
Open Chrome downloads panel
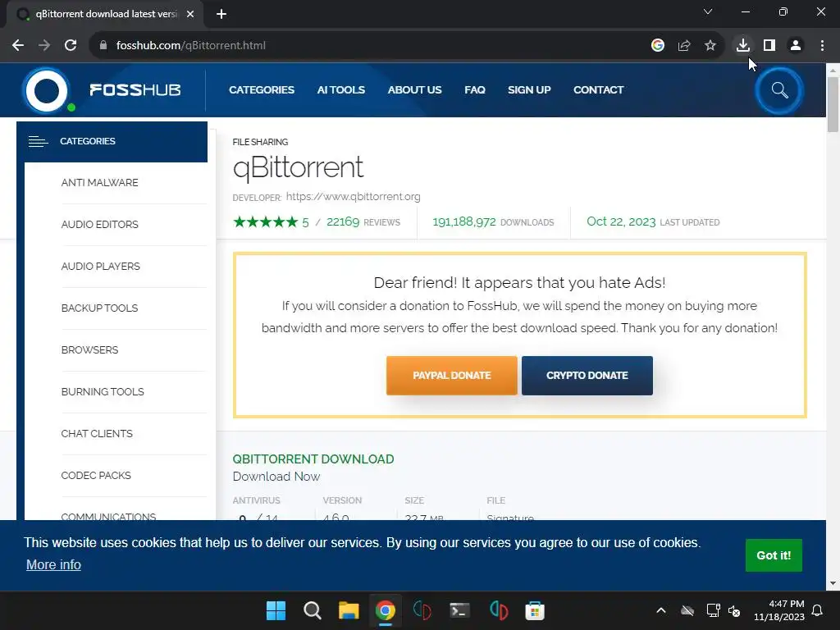(x=743, y=46)
